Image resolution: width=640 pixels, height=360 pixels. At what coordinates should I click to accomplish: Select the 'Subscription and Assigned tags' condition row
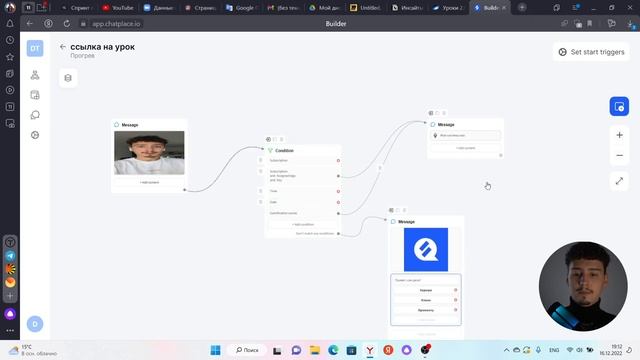point(303,176)
